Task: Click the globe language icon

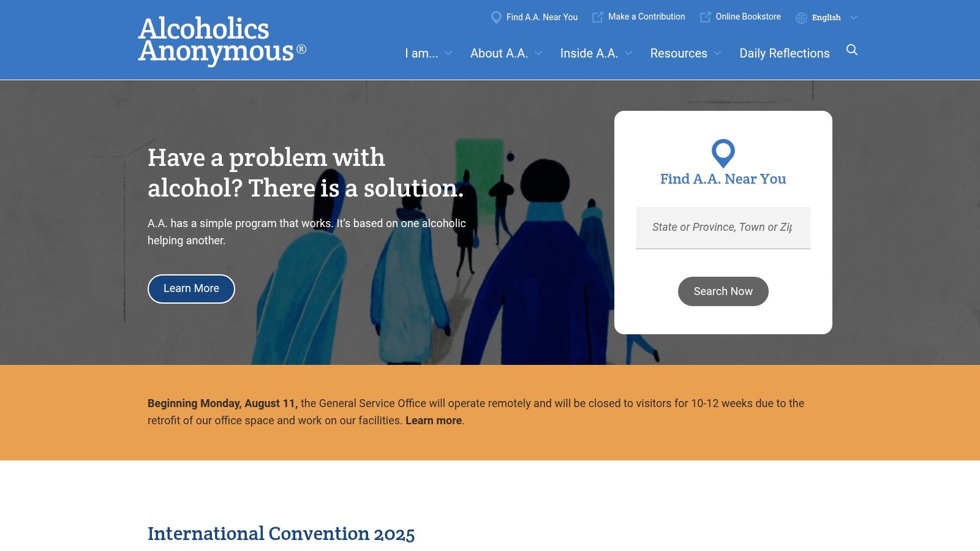Action: (801, 18)
